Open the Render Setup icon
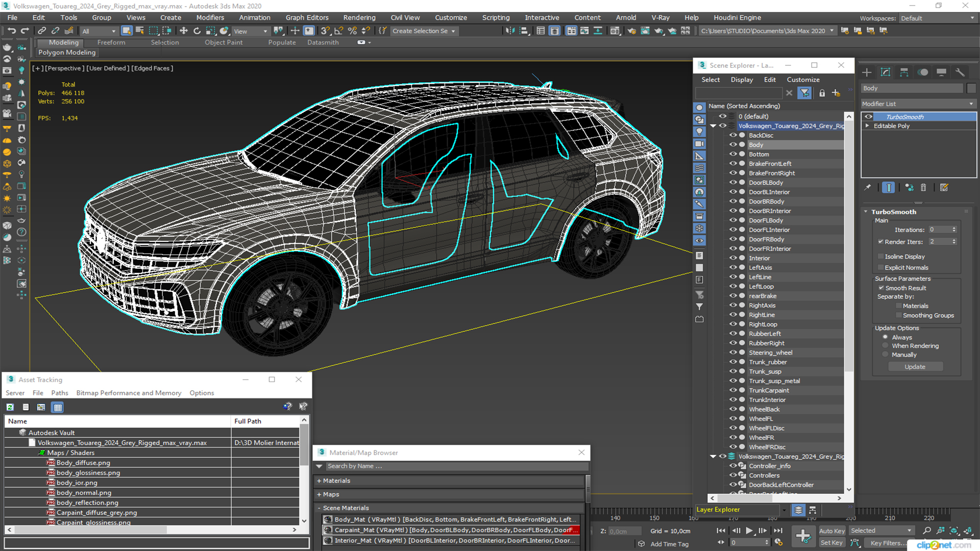The height and width of the screenshot is (551, 980). point(631,31)
